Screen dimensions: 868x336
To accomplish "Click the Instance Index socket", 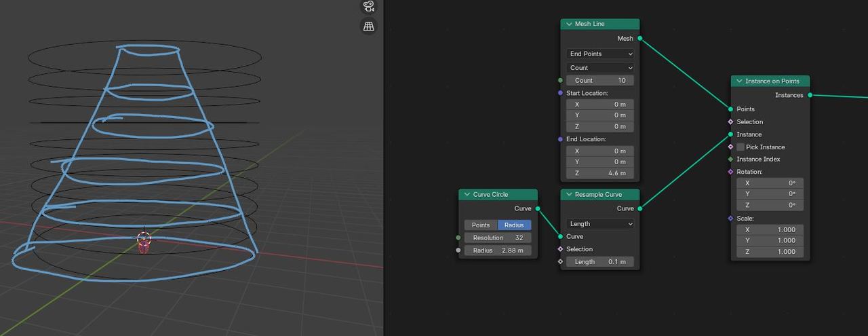I will click(730, 159).
